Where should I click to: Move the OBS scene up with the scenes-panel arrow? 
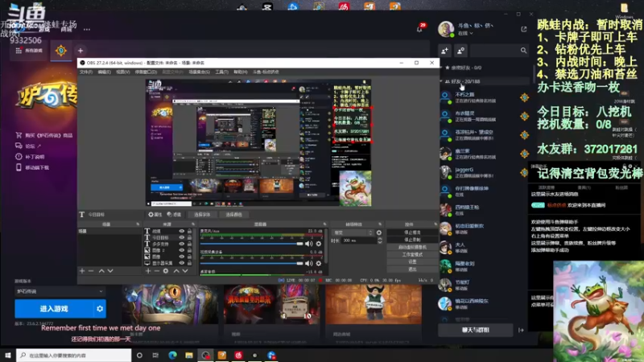coord(101,271)
